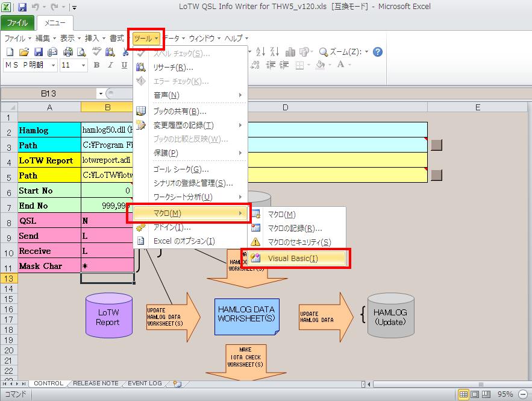Click the blue Help question mark icon
Screen dimensions: 532x401
[x=377, y=52]
